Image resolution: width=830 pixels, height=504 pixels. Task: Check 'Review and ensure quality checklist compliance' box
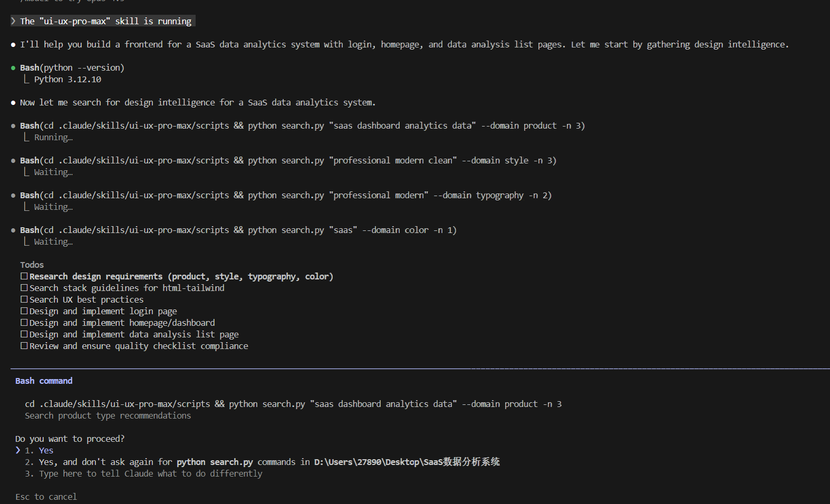point(24,346)
